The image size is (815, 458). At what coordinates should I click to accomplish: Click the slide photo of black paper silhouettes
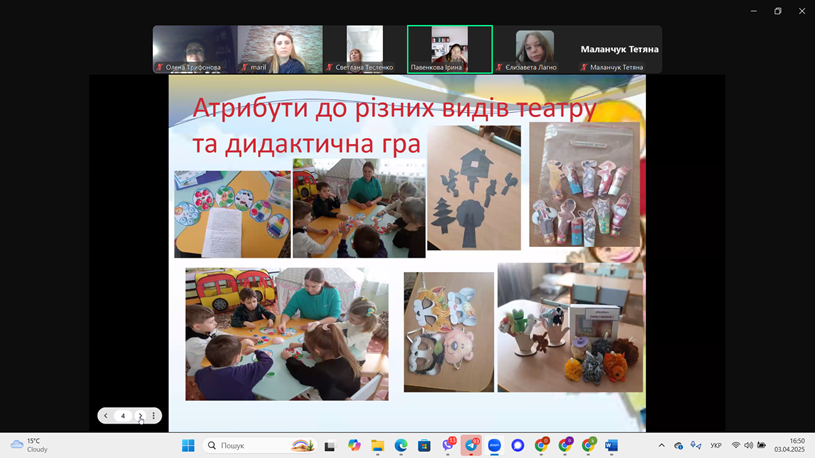click(x=474, y=188)
